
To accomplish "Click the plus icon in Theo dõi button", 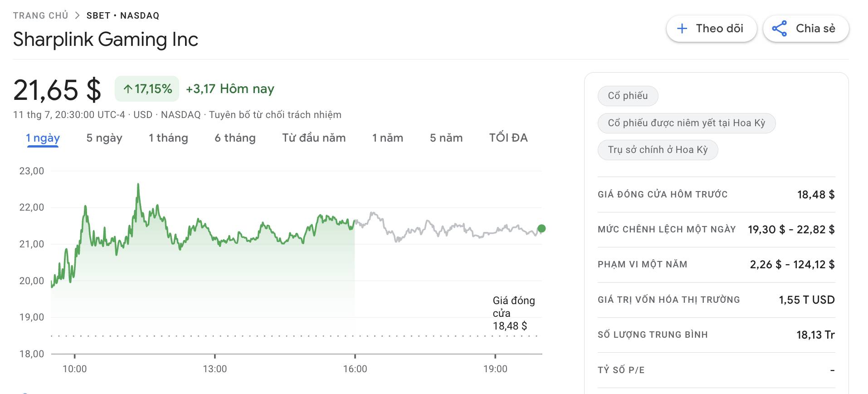I will [x=682, y=29].
